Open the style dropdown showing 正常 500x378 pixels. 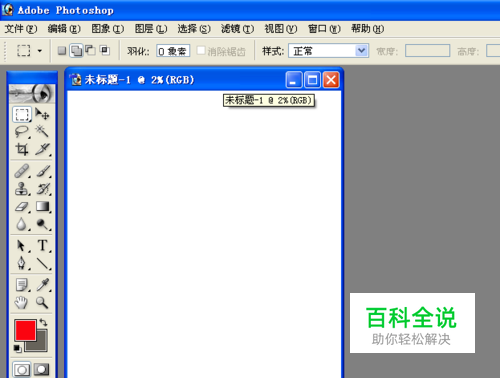328,51
